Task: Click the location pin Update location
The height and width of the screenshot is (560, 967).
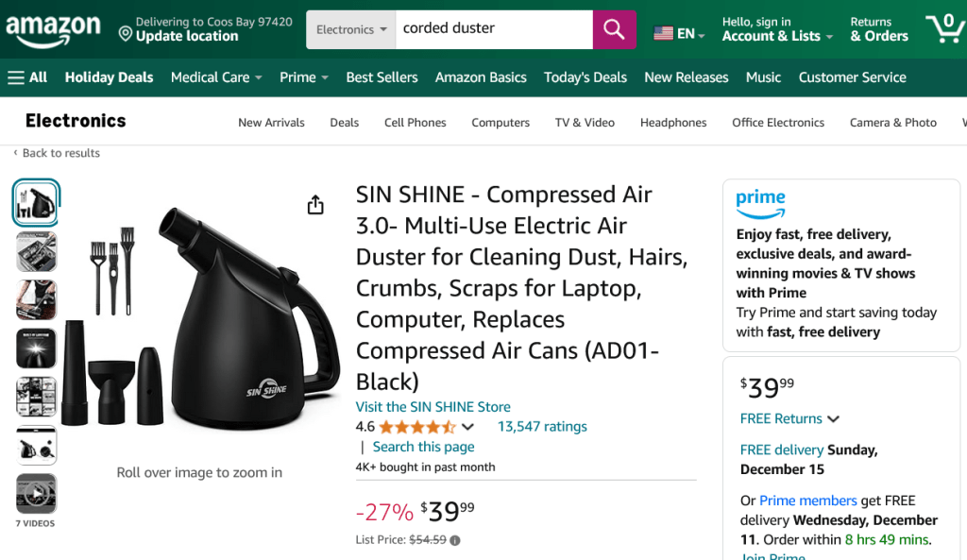Action: click(206, 29)
